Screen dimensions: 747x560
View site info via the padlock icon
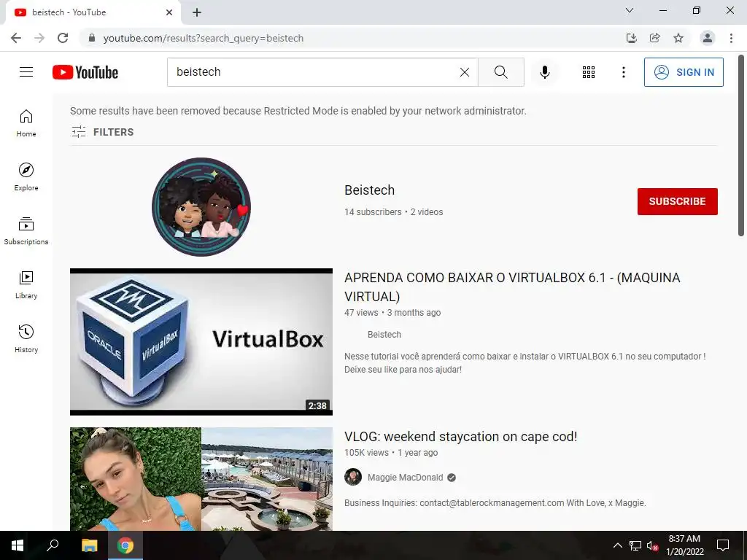(x=92, y=38)
